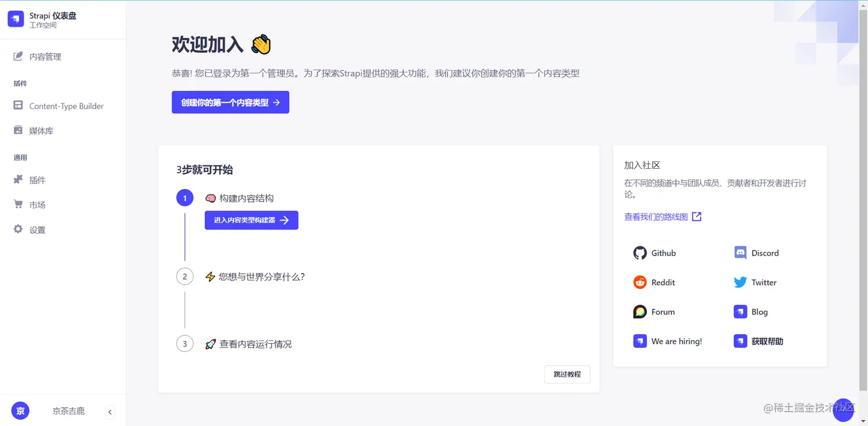The width and height of the screenshot is (868, 426).
Task: Select step 3 circle in guide
Action: pyautogui.click(x=185, y=344)
